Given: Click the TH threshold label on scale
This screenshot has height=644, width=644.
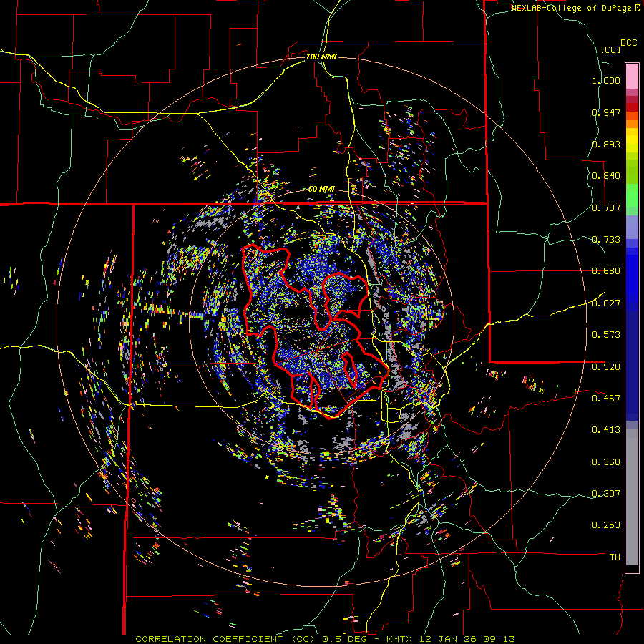Looking at the screenshot, I should [615, 557].
